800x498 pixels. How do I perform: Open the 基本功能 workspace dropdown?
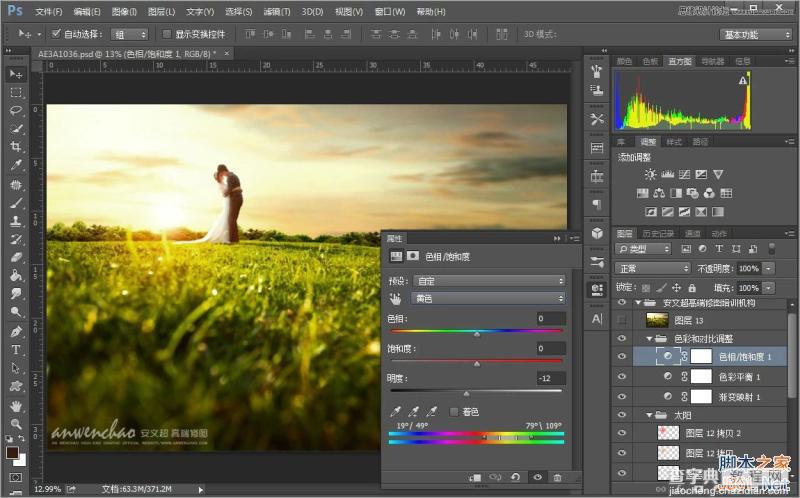[756, 34]
